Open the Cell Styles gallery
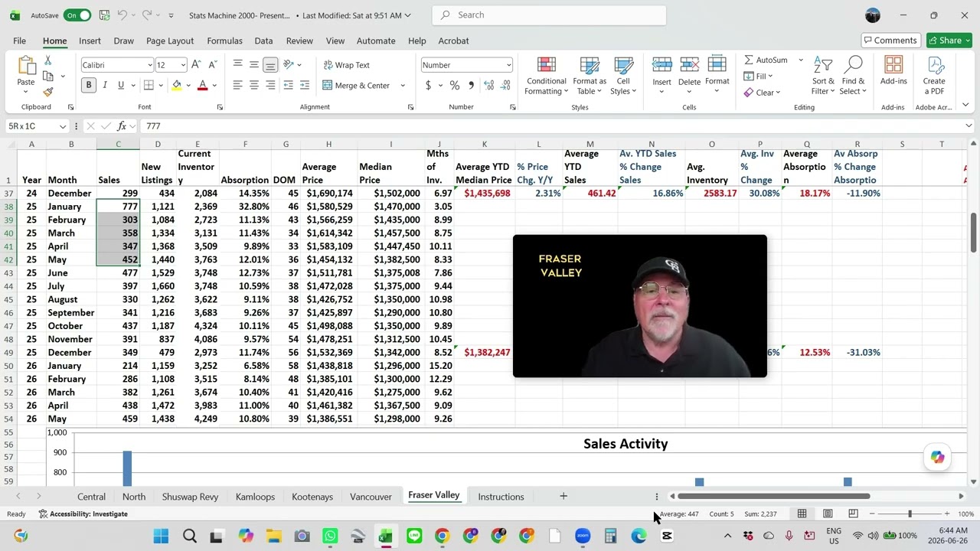The width and height of the screenshot is (980, 551). pyautogui.click(x=623, y=76)
